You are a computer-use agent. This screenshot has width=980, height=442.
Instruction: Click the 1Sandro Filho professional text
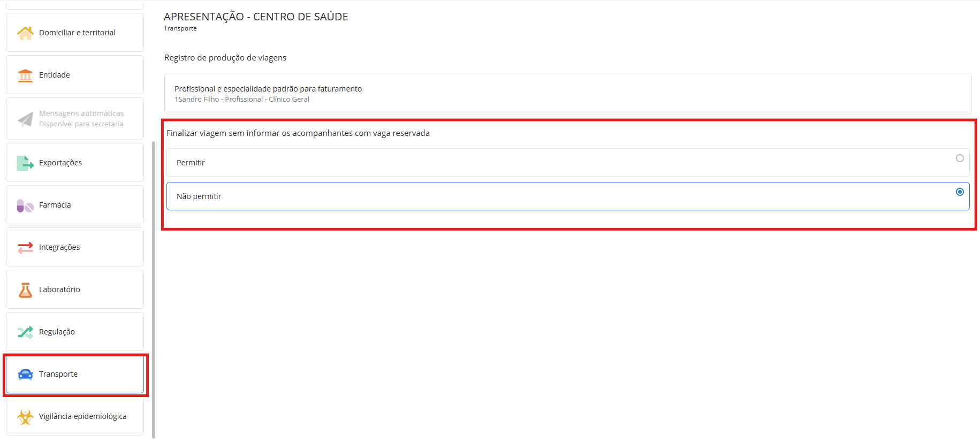242,100
